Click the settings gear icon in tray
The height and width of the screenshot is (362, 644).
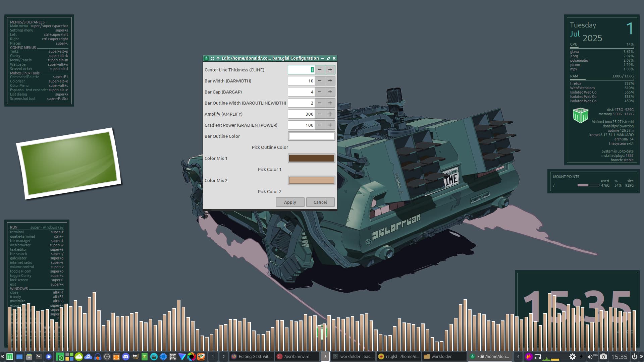[x=573, y=357]
